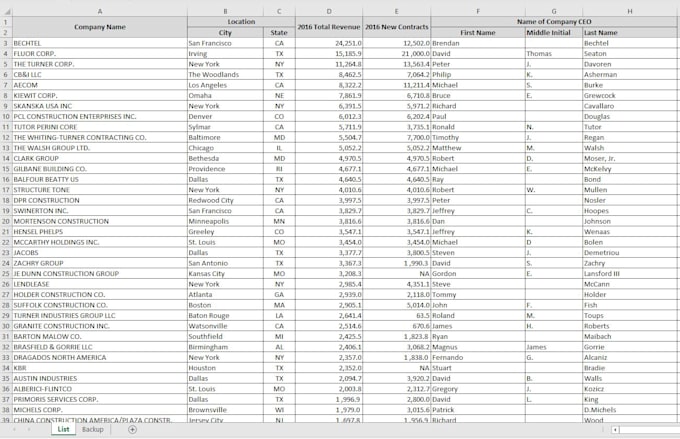The height and width of the screenshot is (439, 680).
Task: Click the First Name header cell
Action: coord(478,33)
